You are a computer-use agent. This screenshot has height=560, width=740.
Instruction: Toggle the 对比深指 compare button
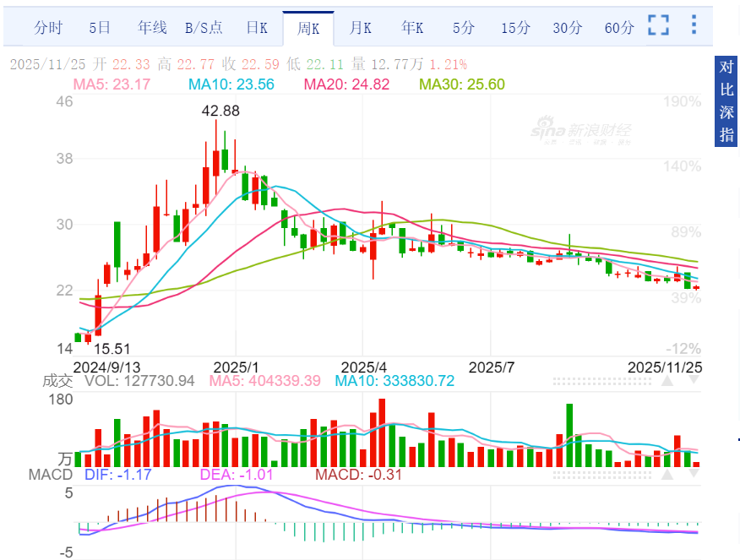726,101
